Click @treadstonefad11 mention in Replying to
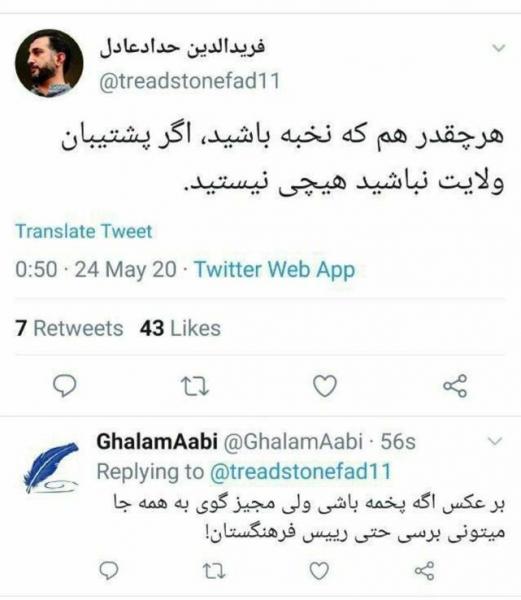521x600 pixels. pos(301,471)
